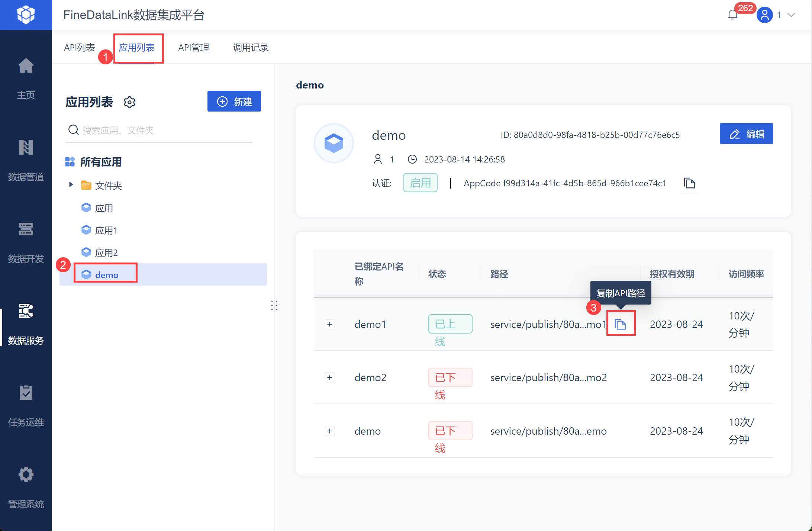Viewport: 812px width, 531px height.
Task: Select 应用1 in the application tree
Action: tap(106, 231)
